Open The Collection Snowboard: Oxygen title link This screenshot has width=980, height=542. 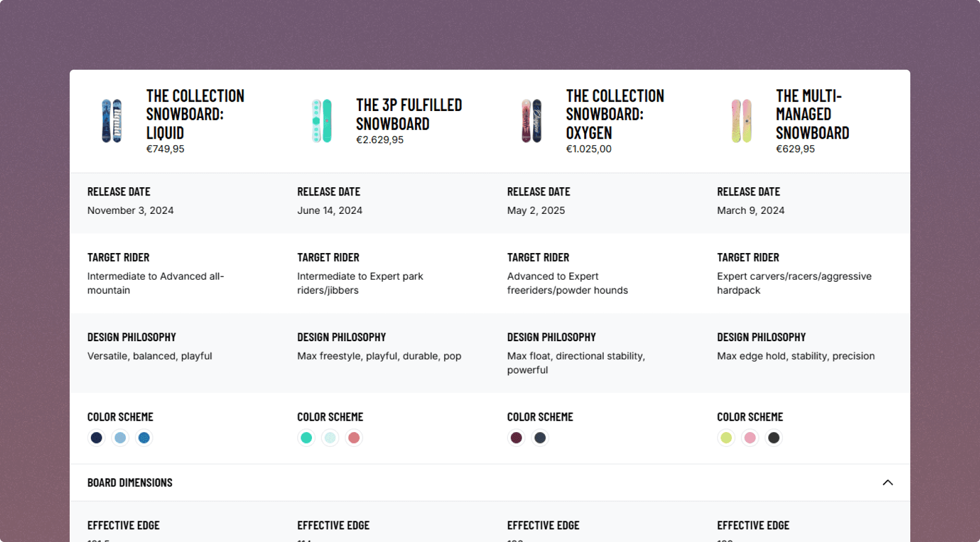[615, 114]
